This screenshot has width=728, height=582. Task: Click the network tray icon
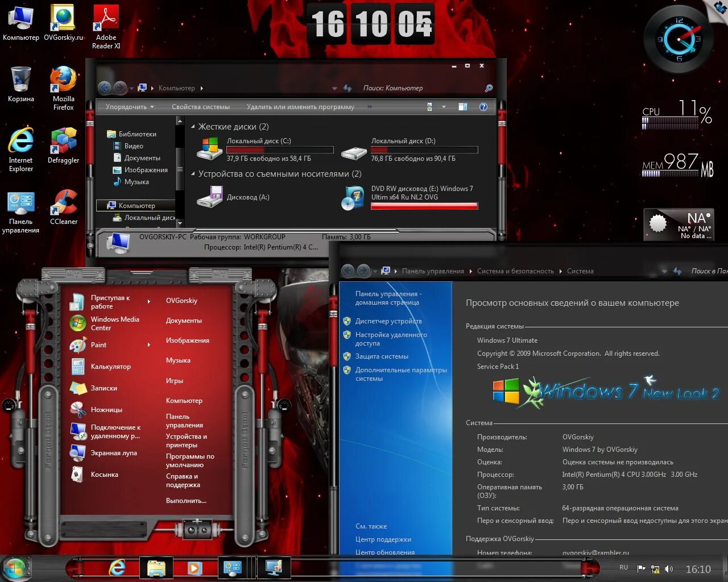pos(655,569)
